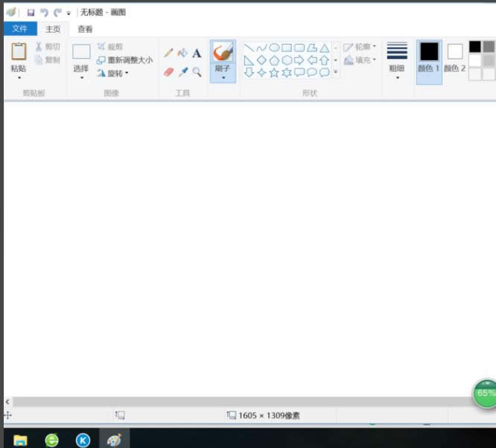Select the Magnifier tool
Viewport: 496px width, 448px height.
point(197,72)
